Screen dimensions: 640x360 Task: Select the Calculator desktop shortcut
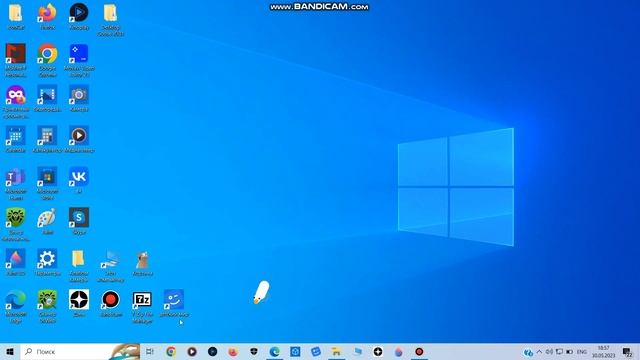tap(47, 139)
